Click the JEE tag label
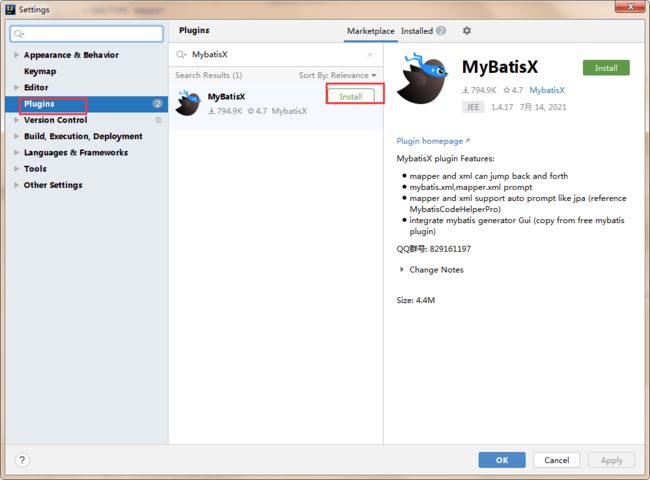 click(473, 107)
